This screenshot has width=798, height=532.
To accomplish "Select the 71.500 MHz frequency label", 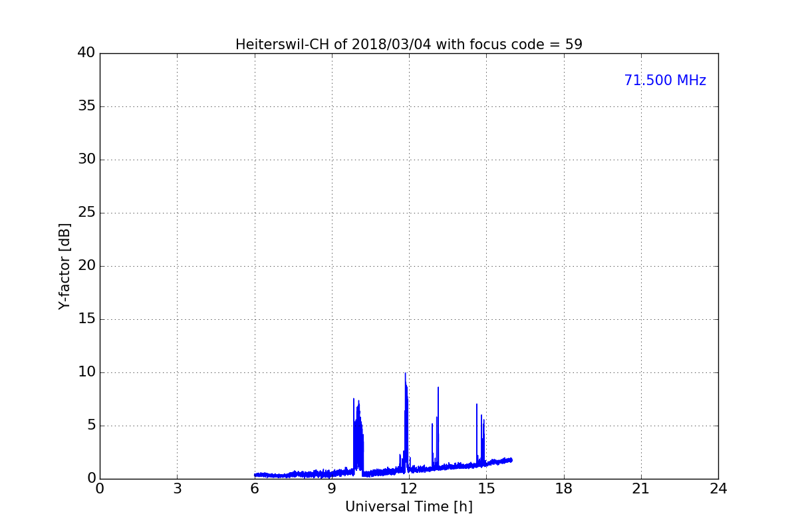I will (665, 80).
